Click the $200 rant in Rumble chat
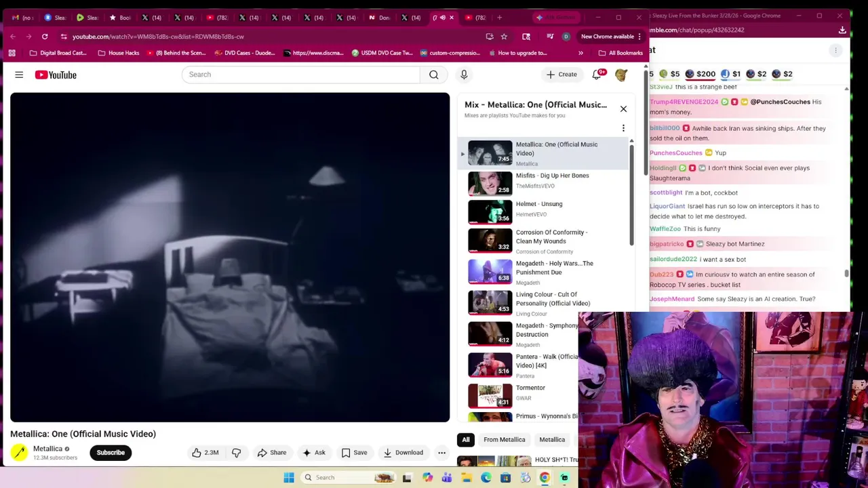Screen dimensions: 868x488 700,74
